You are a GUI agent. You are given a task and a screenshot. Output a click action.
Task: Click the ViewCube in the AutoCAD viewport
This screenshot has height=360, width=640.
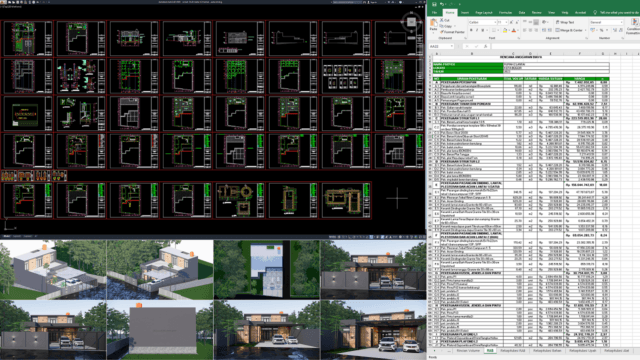(411, 22)
